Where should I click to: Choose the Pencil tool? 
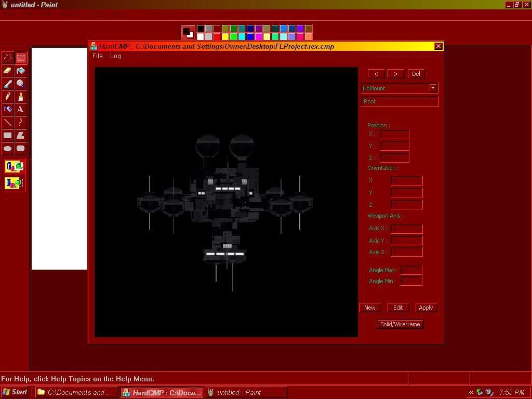pyautogui.click(x=8, y=97)
